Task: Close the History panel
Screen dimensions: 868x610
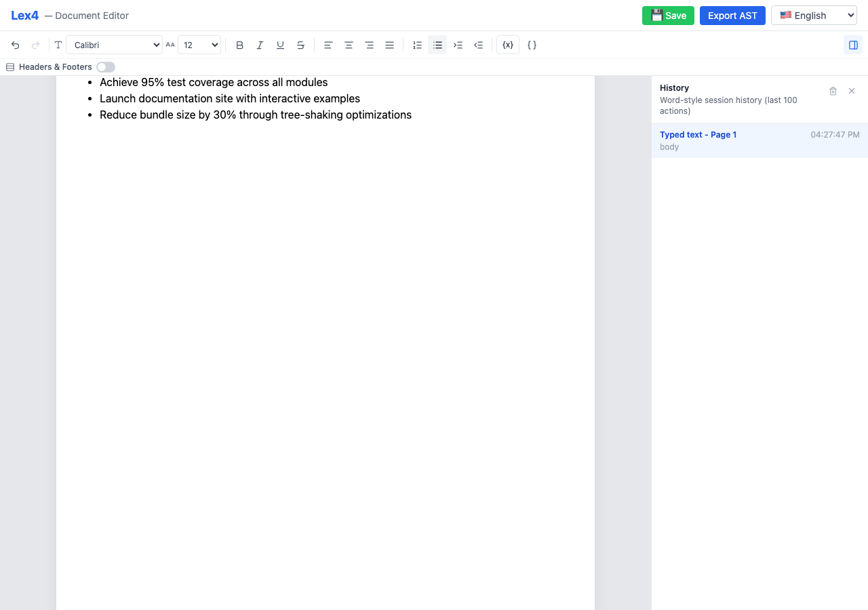Action: click(852, 91)
